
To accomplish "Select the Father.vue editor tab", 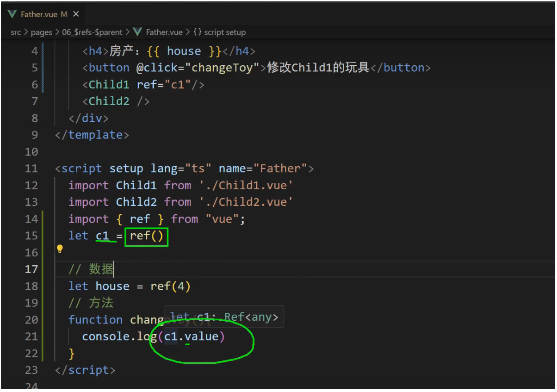I will click(x=44, y=14).
